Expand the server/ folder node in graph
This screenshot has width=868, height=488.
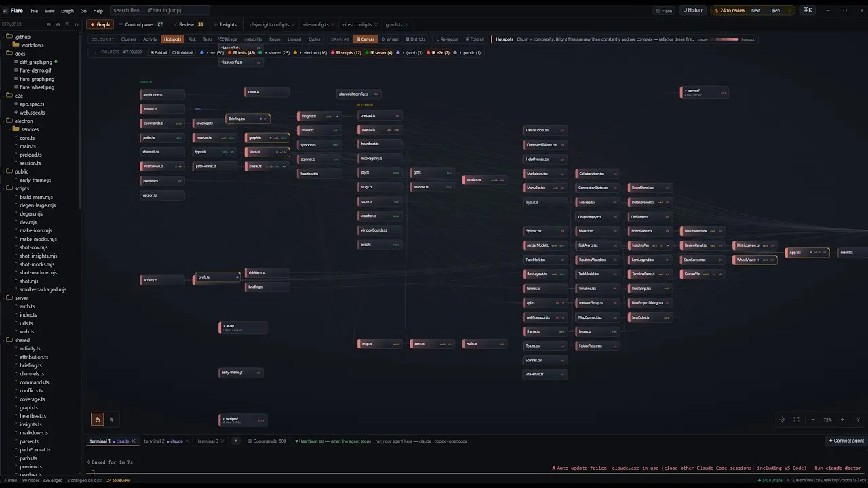pyautogui.click(x=704, y=92)
